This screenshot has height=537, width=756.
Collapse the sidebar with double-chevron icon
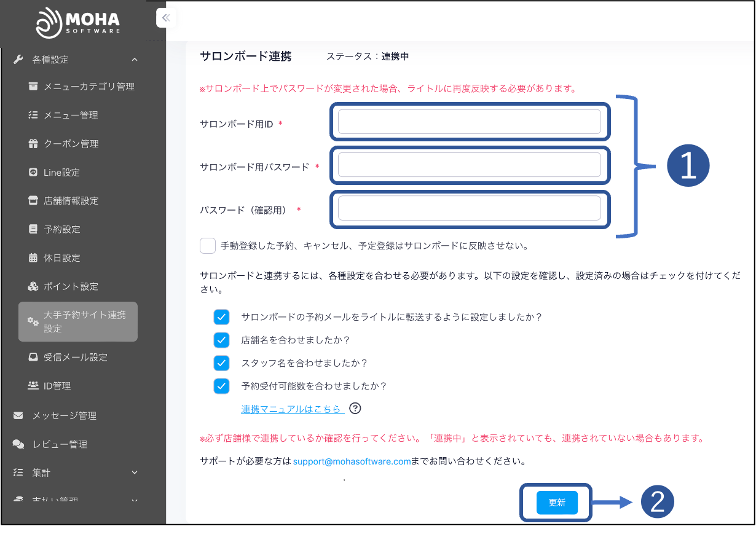pyautogui.click(x=165, y=18)
